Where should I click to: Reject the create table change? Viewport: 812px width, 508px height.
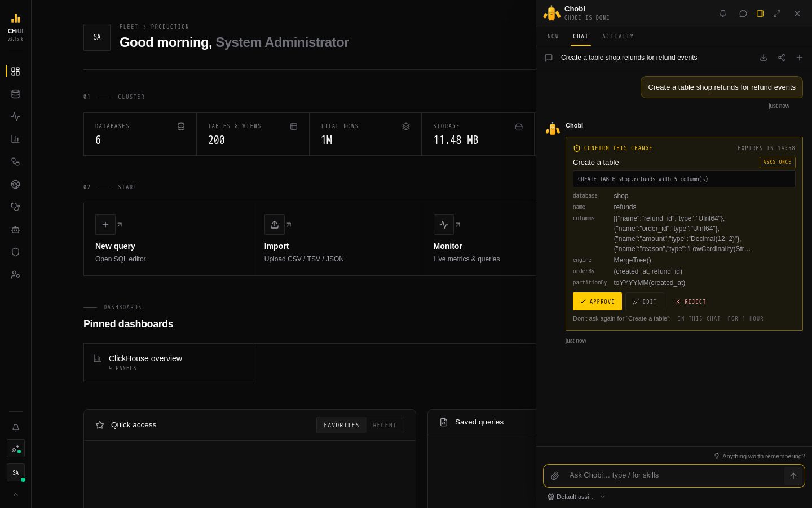tap(690, 301)
